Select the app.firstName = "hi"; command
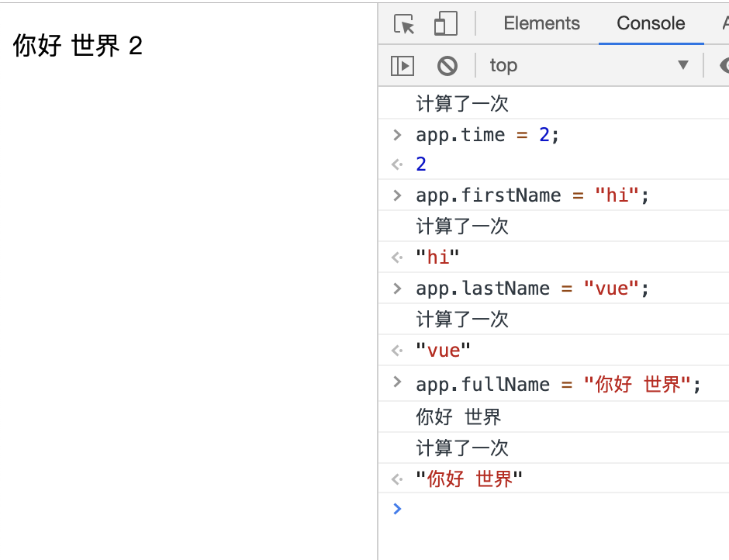Image resolution: width=729 pixels, height=560 pixels. coord(532,195)
